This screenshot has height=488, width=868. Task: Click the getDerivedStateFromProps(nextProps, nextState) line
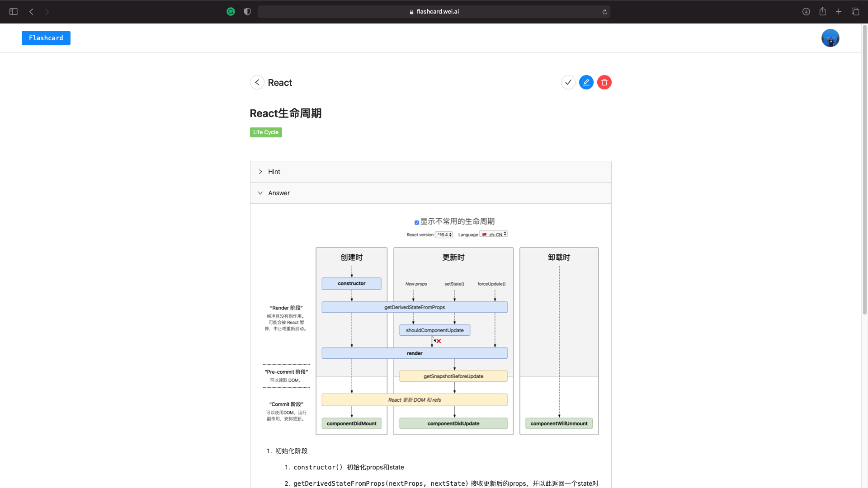click(446, 483)
